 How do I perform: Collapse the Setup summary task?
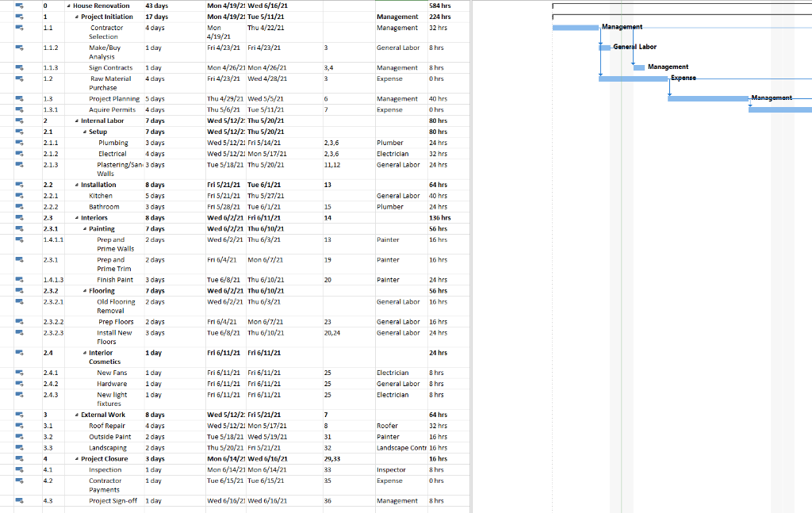coord(85,132)
